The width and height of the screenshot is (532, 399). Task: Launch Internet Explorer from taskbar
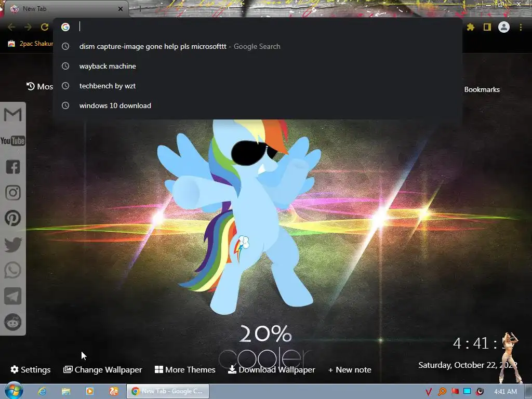(42, 391)
